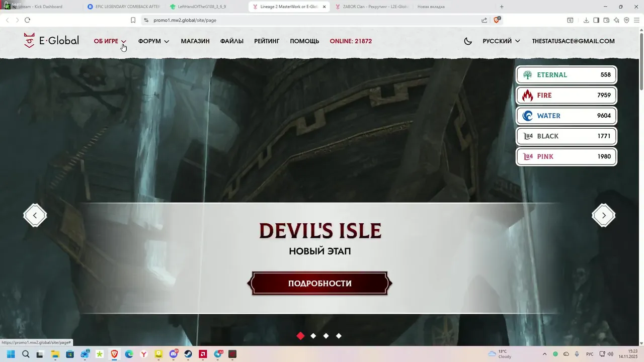Open the Windows Start menu
644x362 pixels.
[11, 354]
